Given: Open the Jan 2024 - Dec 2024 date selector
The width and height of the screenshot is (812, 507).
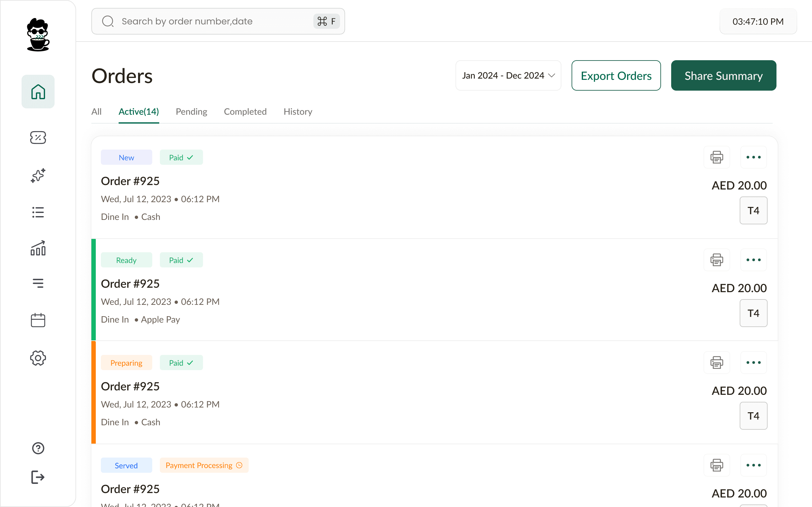Looking at the screenshot, I should pyautogui.click(x=508, y=75).
